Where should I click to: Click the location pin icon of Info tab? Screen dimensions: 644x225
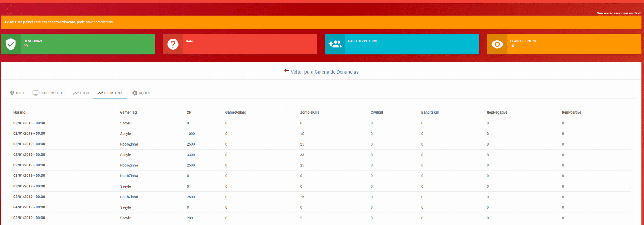click(12, 93)
